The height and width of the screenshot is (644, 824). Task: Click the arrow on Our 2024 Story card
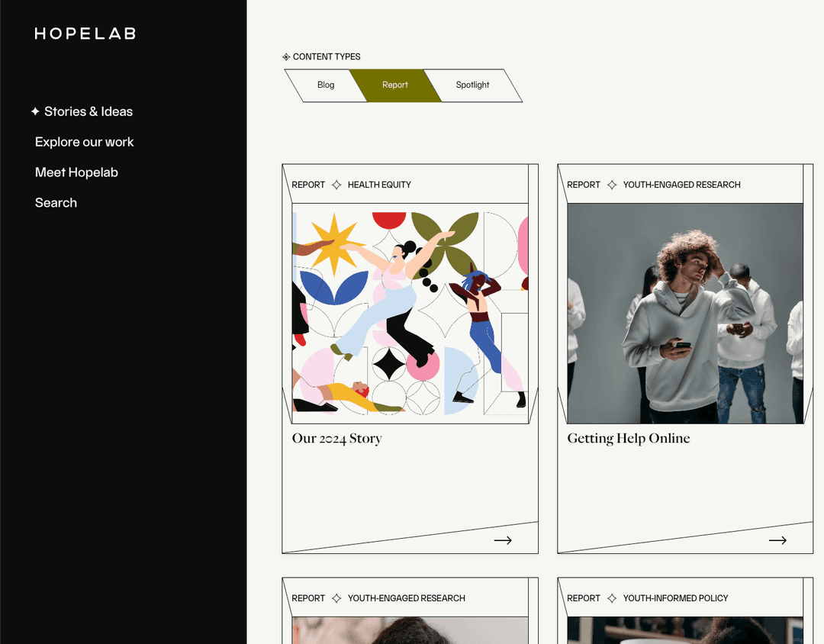(x=503, y=540)
